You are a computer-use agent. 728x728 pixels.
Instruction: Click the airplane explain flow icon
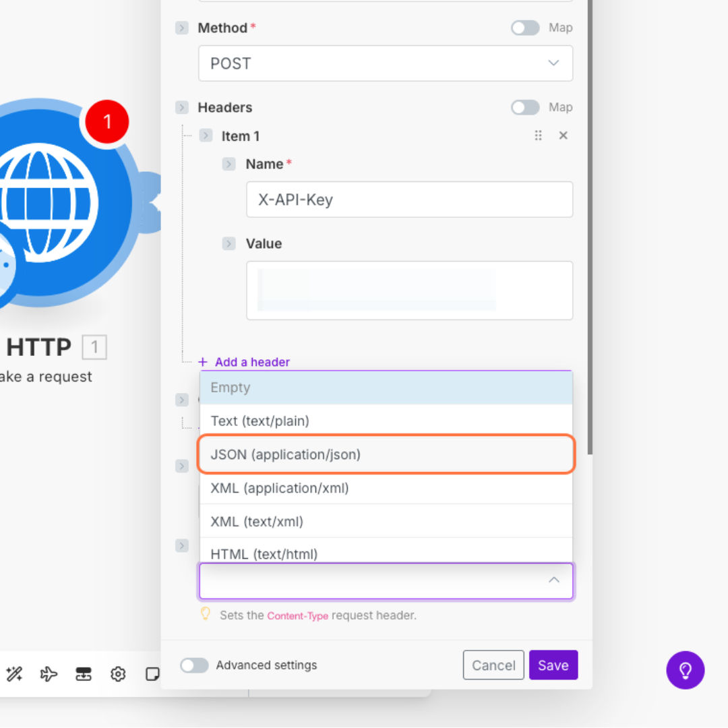coord(49,673)
